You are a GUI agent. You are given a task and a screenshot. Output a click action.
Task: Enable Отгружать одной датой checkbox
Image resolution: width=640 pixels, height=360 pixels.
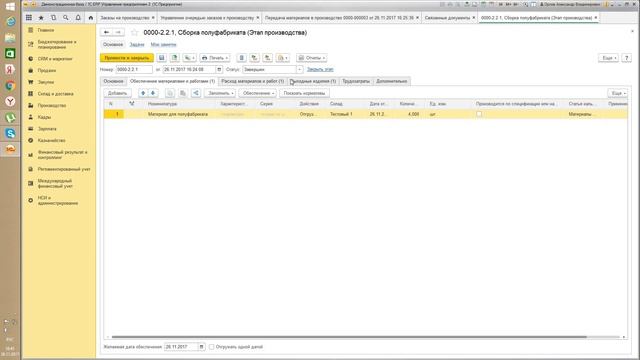pos(211,347)
